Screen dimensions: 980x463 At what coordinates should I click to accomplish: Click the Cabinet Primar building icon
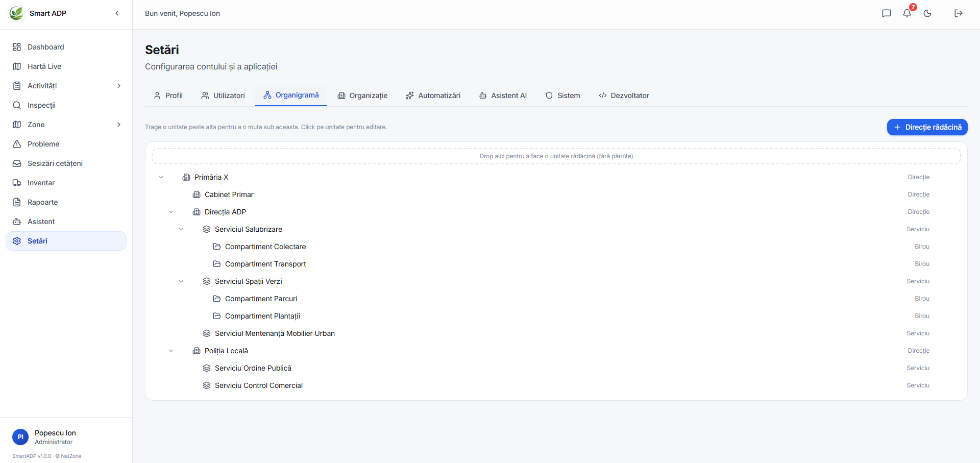(197, 194)
